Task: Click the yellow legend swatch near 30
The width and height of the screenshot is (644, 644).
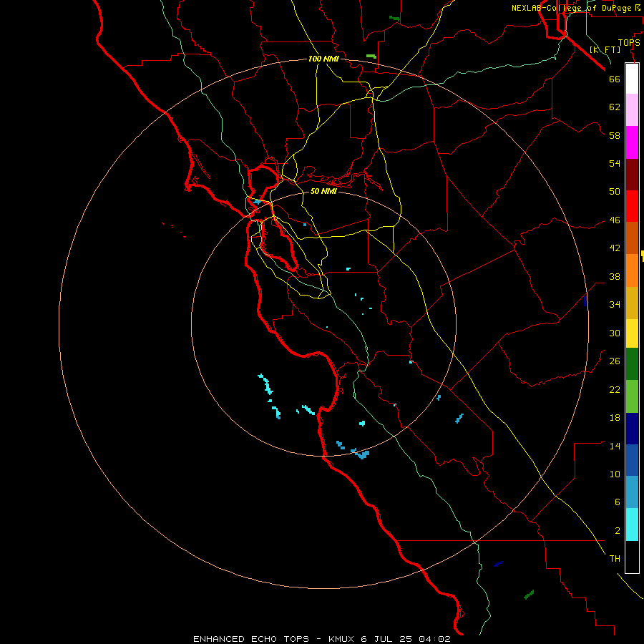Action: (x=632, y=333)
